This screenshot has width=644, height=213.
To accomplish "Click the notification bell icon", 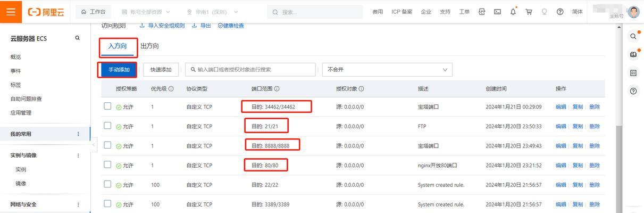I will tap(513, 12).
